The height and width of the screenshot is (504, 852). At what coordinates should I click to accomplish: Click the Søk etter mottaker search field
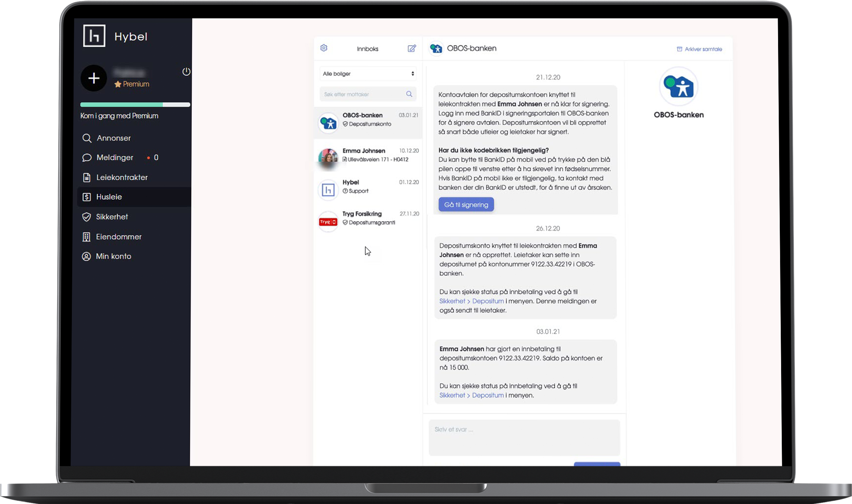(x=368, y=94)
